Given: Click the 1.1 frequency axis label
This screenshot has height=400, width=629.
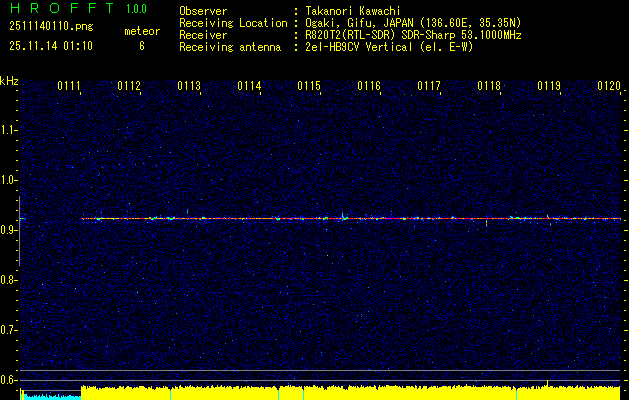Looking at the screenshot, I should pyautogui.click(x=9, y=130).
